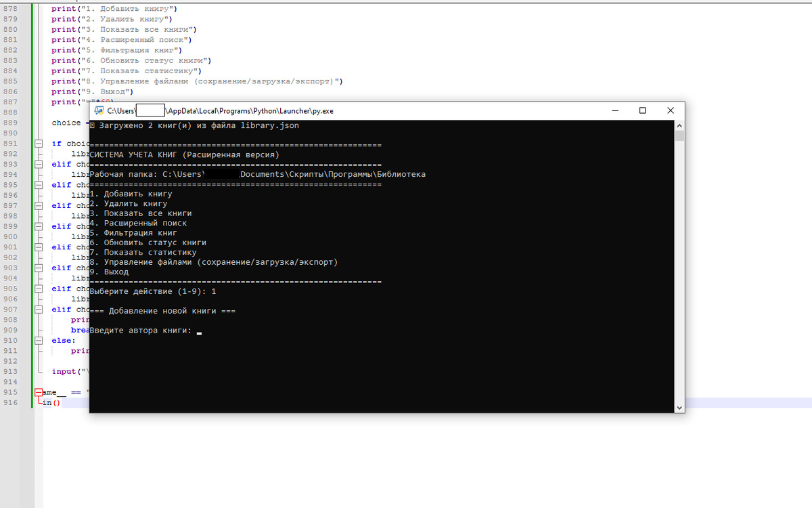812x508 pixels.
Task: Click editor code line print("9. Выход")
Action: click(93, 91)
